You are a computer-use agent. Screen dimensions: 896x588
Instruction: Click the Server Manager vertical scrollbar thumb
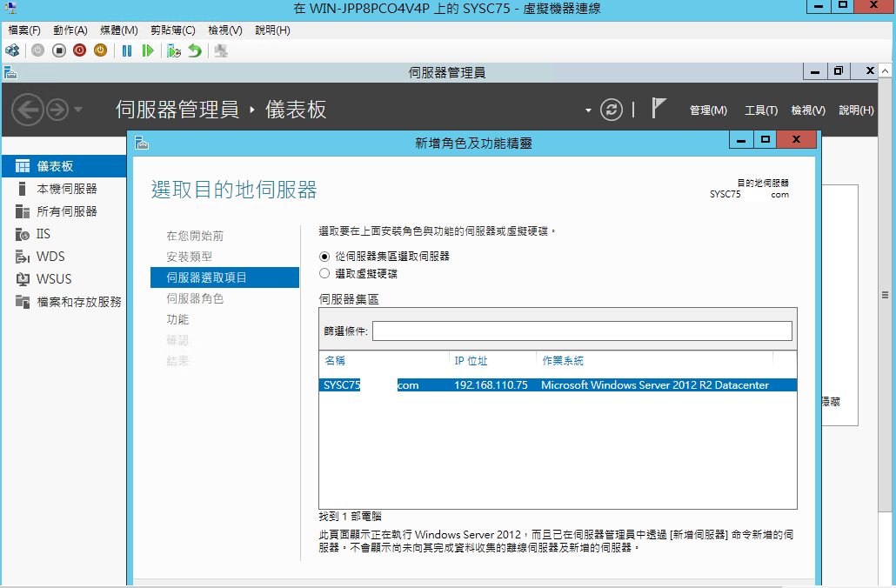(885, 295)
